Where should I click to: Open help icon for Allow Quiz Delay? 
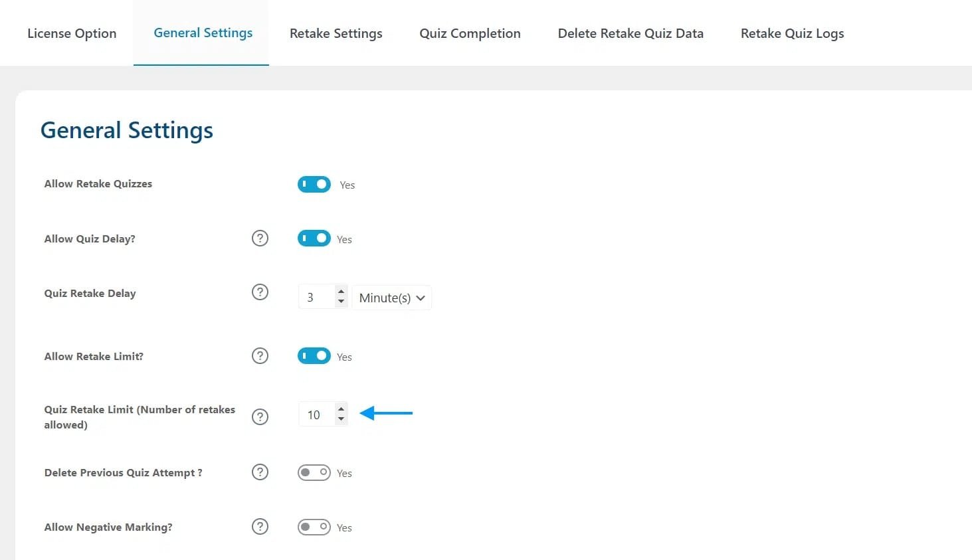(260, 238)
